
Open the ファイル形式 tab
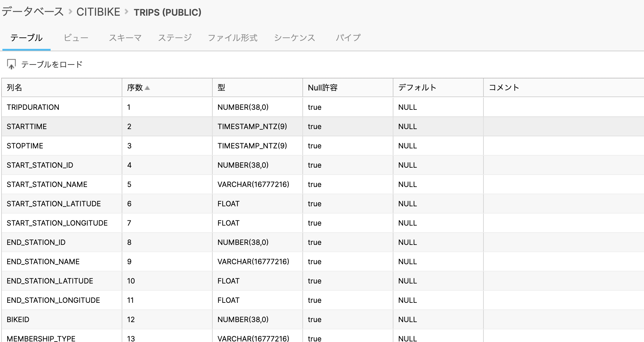[233, 38]
